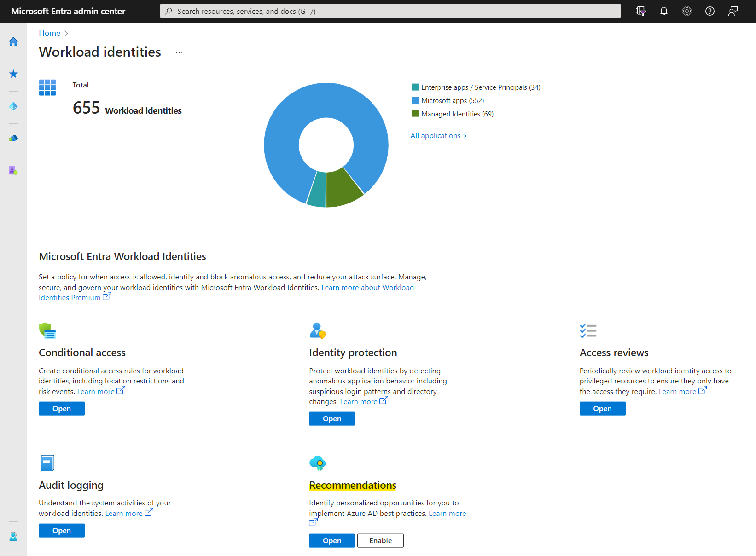The image size is (756, 556).
Task: Click the Home breadcrumb link
Action: (x=49, y=33)
